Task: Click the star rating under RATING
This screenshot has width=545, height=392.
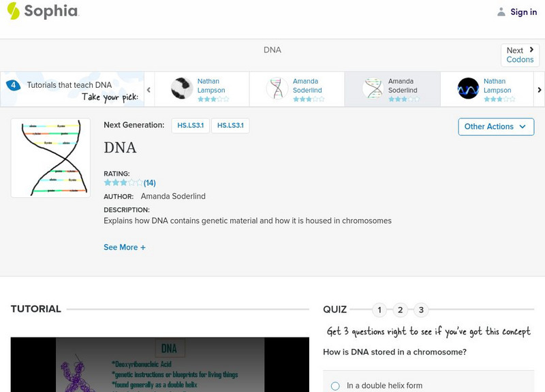Action: tap(123, 183)
